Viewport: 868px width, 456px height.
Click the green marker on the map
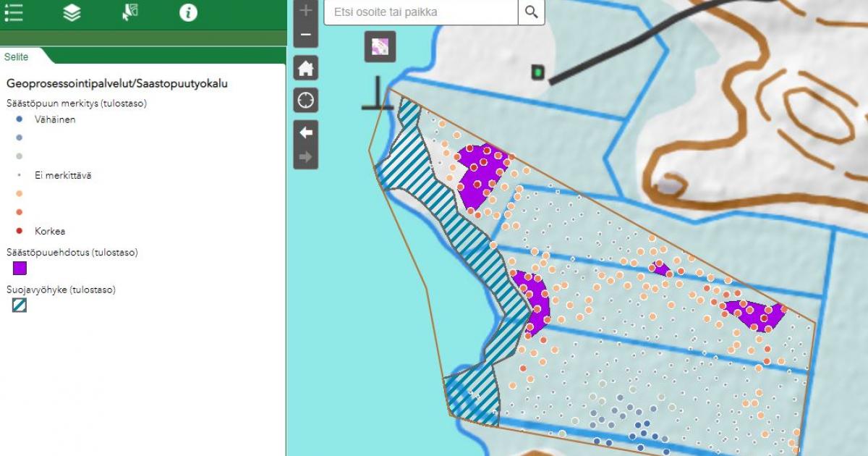coord(537,72)
